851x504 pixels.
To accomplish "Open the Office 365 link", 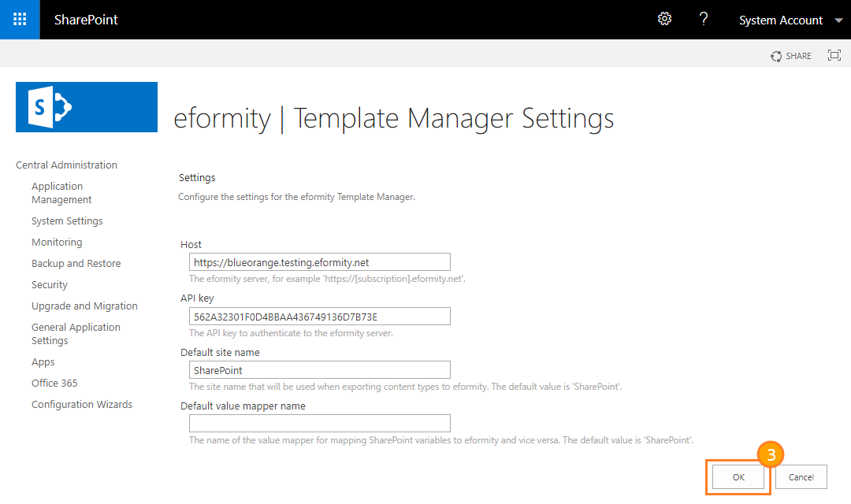I will click(x=54, y=383).
